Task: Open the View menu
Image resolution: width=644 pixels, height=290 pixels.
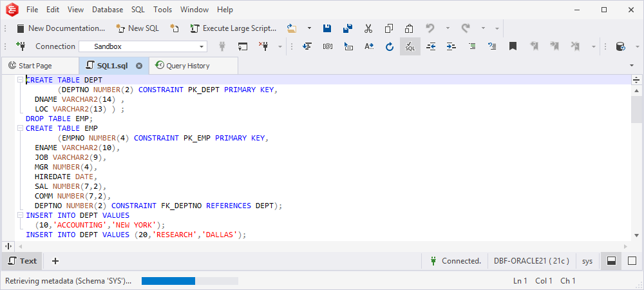Action: [x=75, y=10]
